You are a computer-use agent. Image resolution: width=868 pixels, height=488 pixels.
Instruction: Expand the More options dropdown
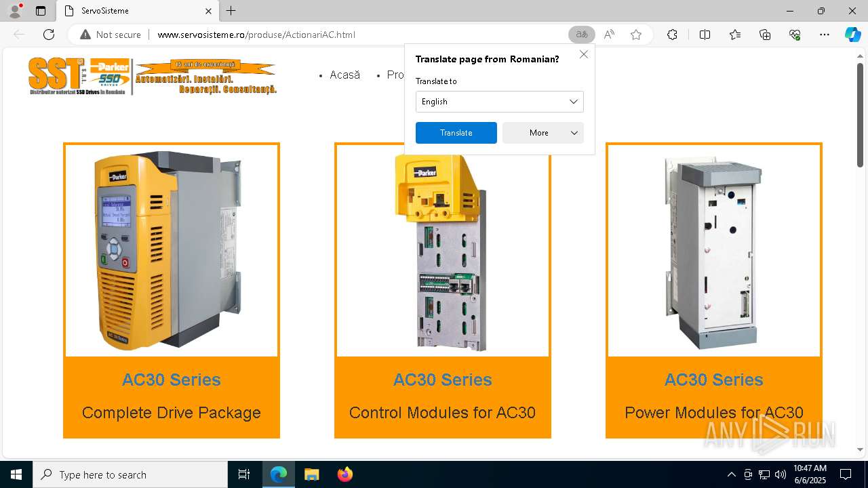[543, 133]
